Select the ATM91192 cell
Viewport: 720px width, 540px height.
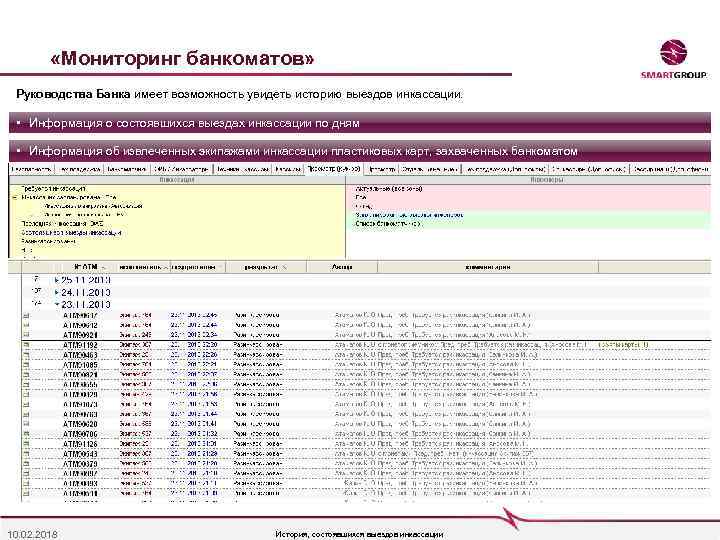tap(80, 345)
